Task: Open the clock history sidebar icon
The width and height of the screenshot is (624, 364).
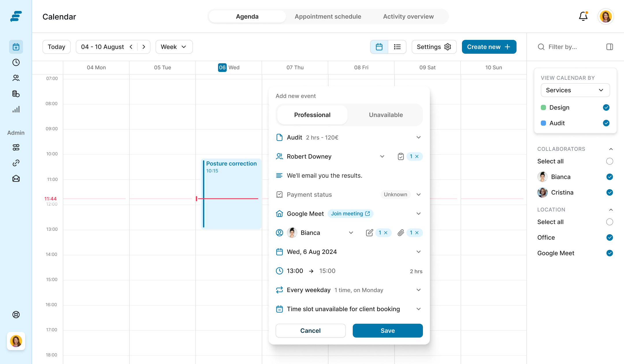Action: pyautogui.click(x=16, y=62)
